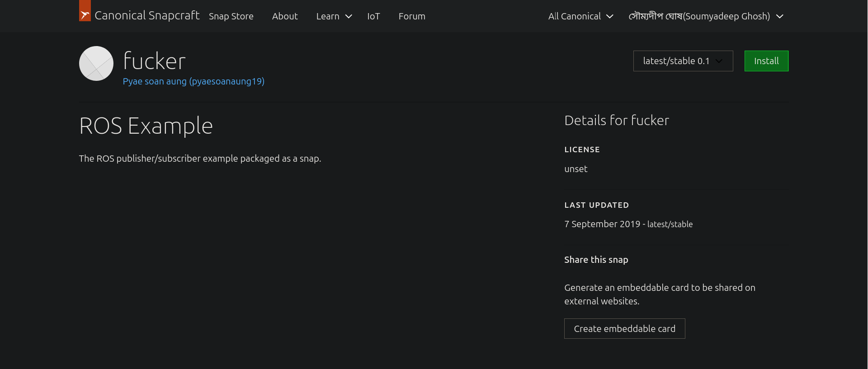Click Create embeddable card button
This screenshot has height=369, width=868.
624,329
